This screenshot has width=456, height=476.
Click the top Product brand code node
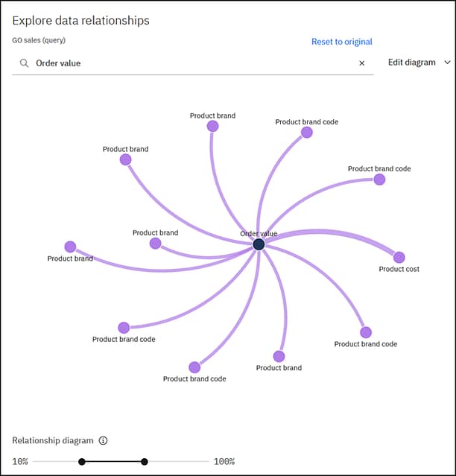coord(306,133)
